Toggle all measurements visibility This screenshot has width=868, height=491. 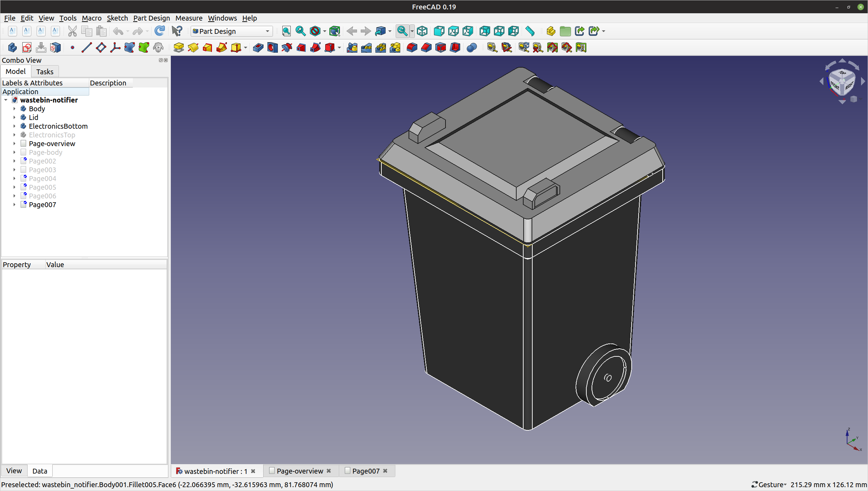pos(552,47)
